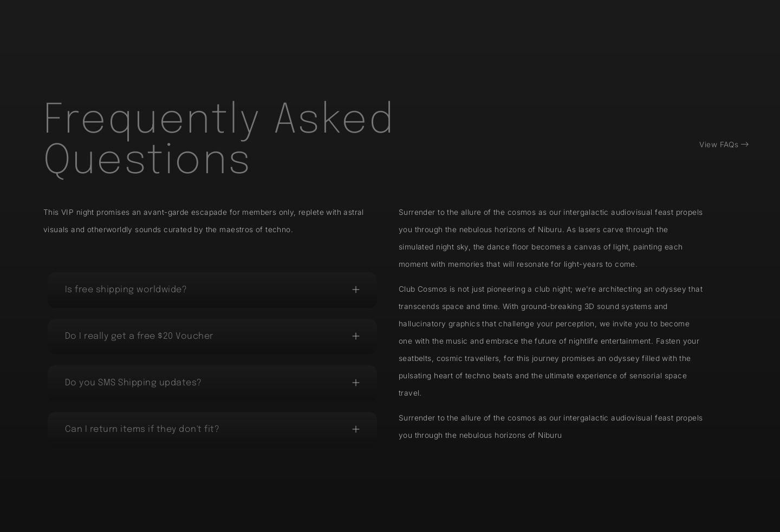Image resolution: width=780 pixels, height=532 pixels.
Task: Expand the "Is free shipping worldwide?" question
Action: tap(126, 290)
